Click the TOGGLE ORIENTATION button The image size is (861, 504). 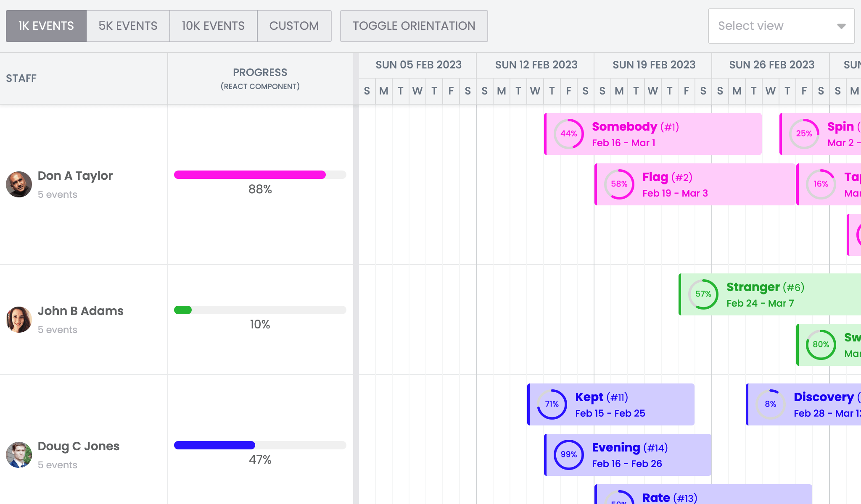pos(414,26)
